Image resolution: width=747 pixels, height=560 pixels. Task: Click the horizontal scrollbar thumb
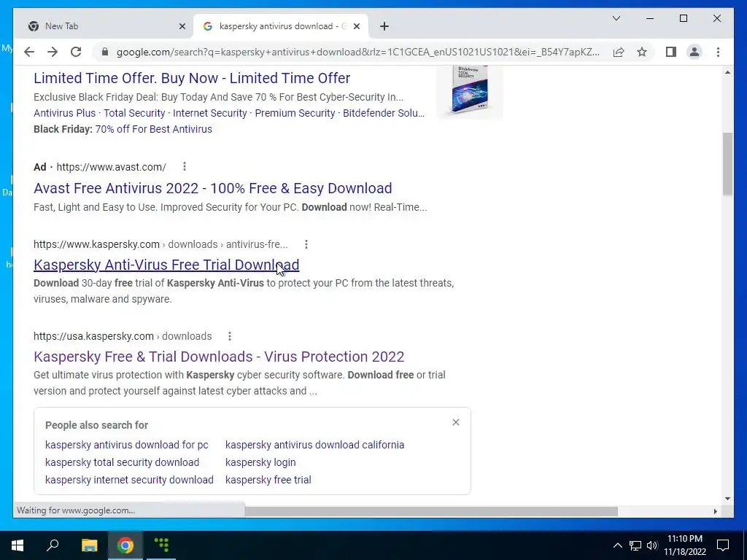[x=431, y=511]
